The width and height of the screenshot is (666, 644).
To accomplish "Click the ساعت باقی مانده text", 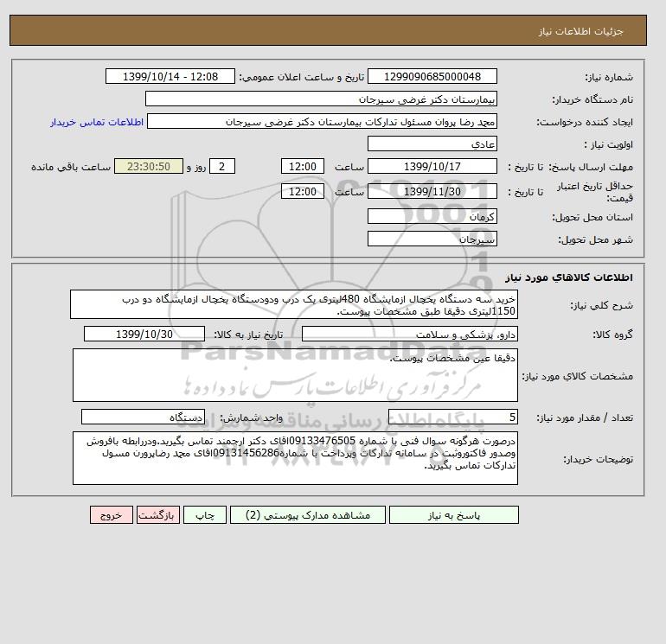I will [x=71, y=167].
